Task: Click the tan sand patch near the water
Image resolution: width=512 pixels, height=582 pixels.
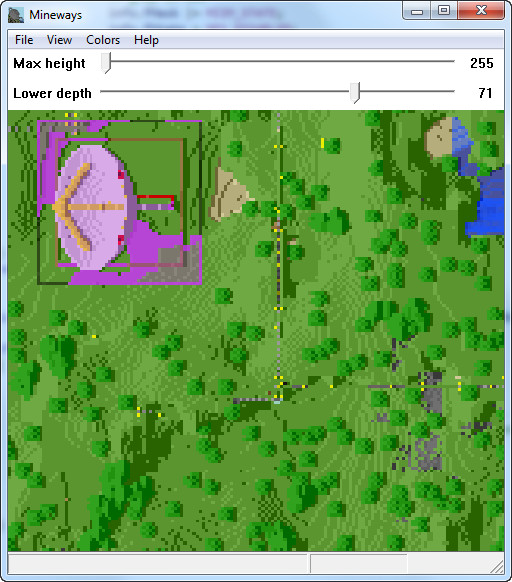Action: coord(440,138)
